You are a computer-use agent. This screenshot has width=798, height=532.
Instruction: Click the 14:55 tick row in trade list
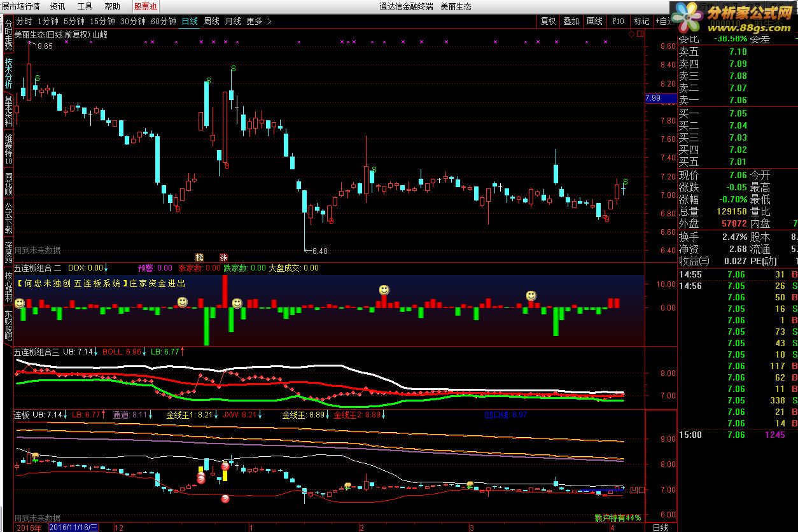(x=737, y=274)
